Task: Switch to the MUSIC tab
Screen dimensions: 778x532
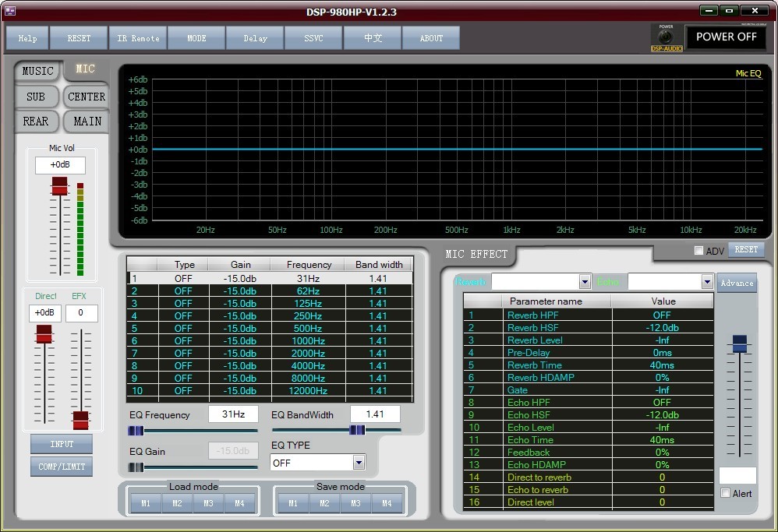Action: [x=37, y=71]
